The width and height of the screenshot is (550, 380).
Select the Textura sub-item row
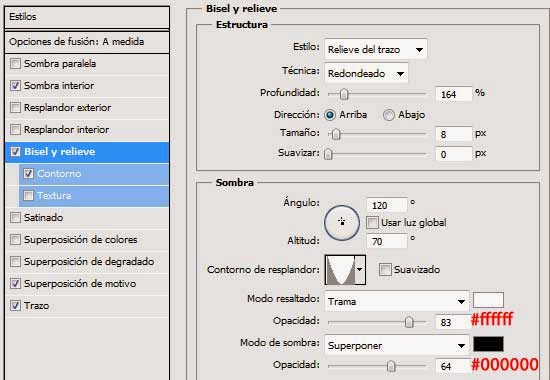tap(94, 196)
